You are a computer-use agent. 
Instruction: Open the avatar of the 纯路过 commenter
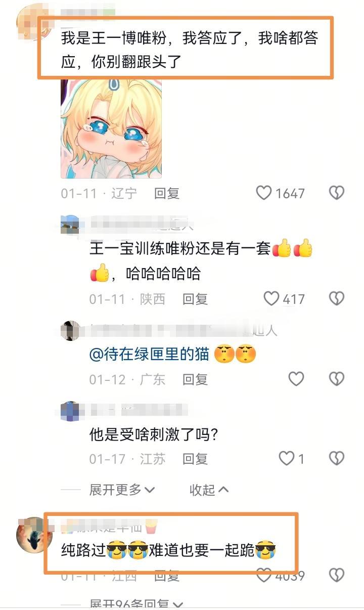click(34, 535)
